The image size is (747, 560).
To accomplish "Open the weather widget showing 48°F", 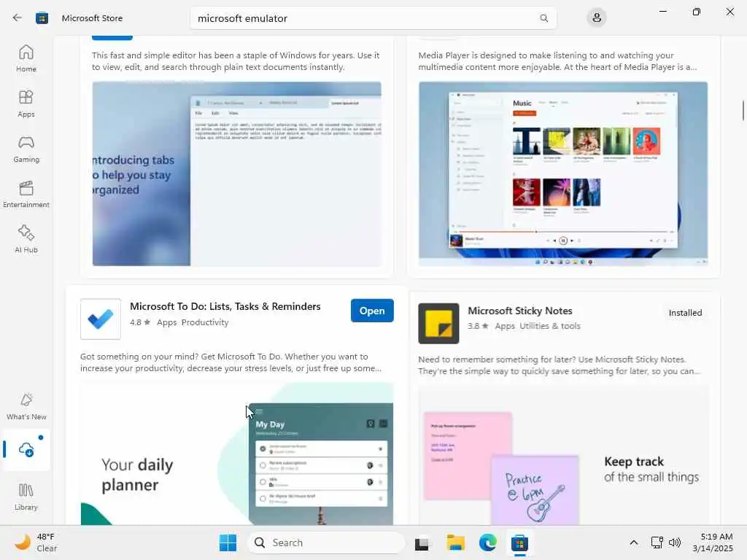I will pyautogui.click(x=36, y=542).
